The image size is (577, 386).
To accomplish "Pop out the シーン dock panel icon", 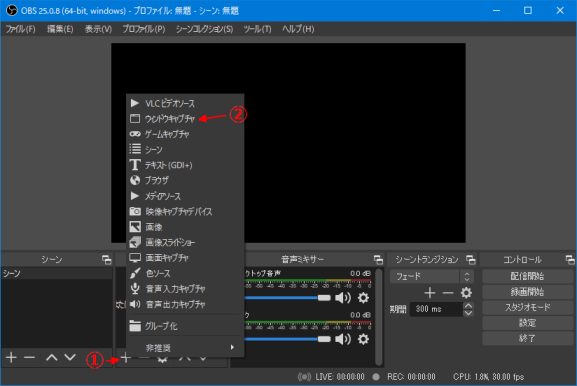I will [106, 260].
